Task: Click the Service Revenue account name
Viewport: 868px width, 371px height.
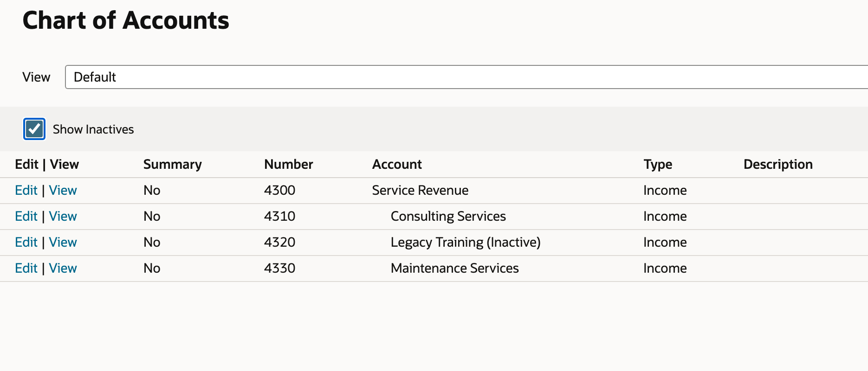Action: (x=420, y=190)
